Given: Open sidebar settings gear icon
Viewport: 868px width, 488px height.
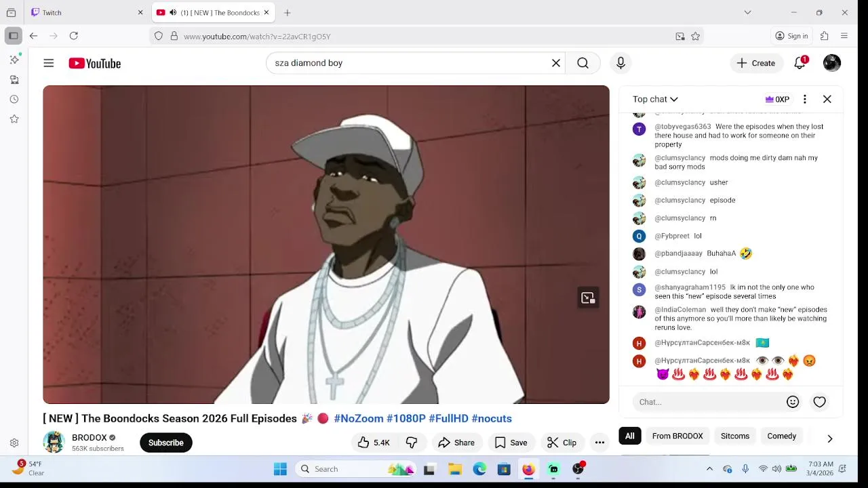Looking at the screenshot, I should click(x=14, y=443).
